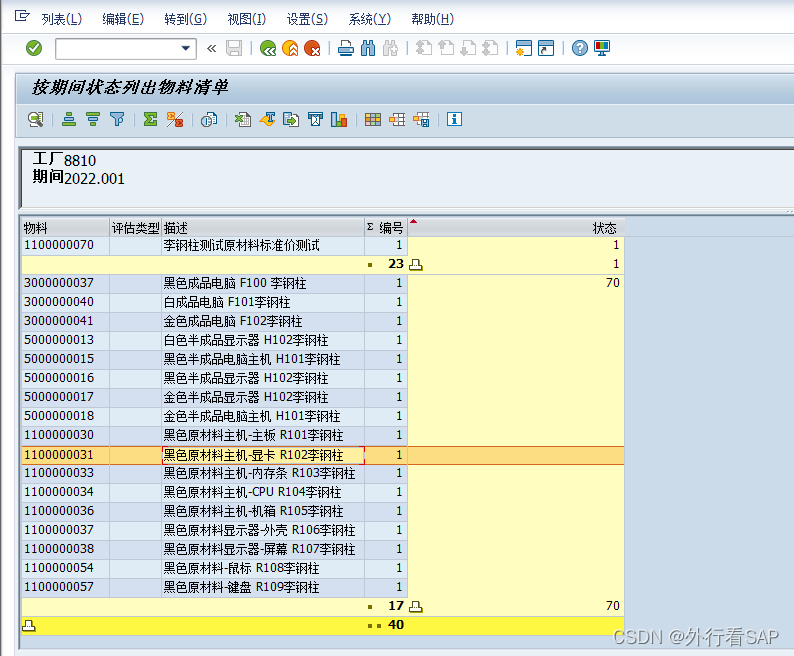Click the Select Layout icon
The width and height of the screenshot is (794, 656).
(x=397, y=120)
